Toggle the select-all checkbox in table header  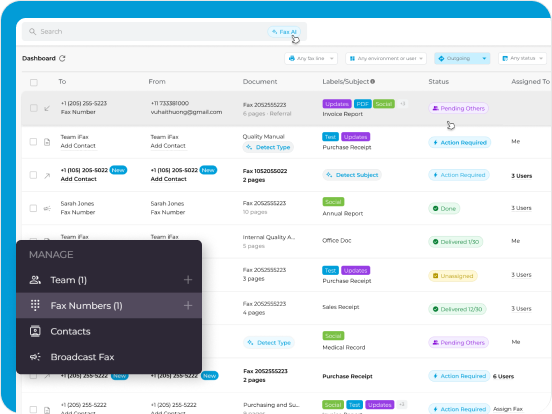coord(34,82)
